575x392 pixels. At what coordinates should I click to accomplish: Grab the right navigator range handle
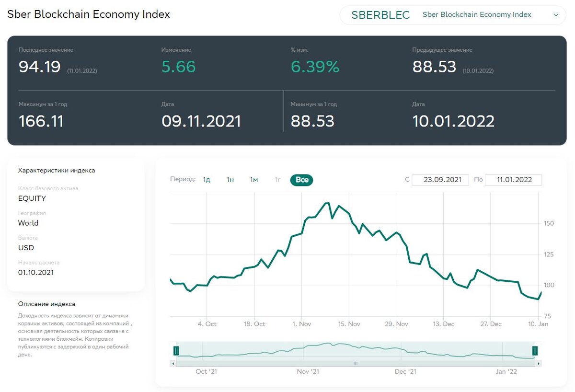pos(535,351)
